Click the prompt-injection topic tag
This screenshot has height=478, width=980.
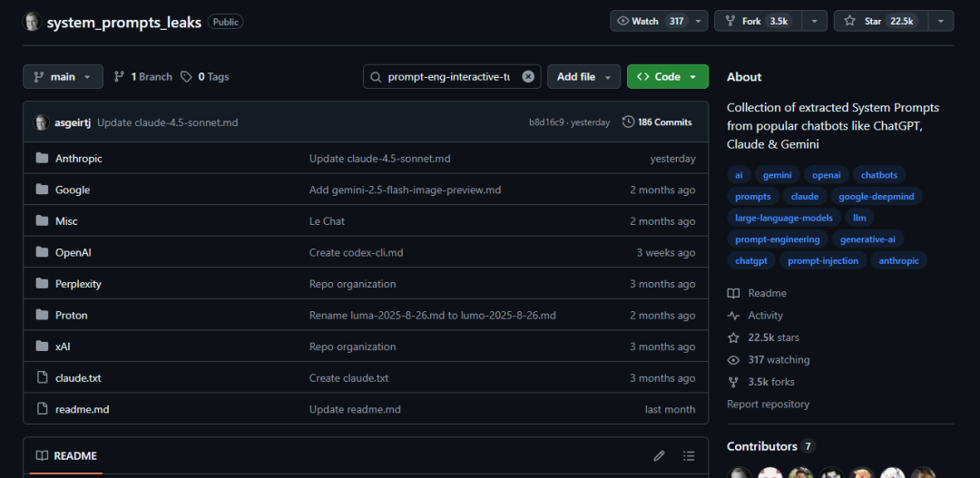point(822,260)
